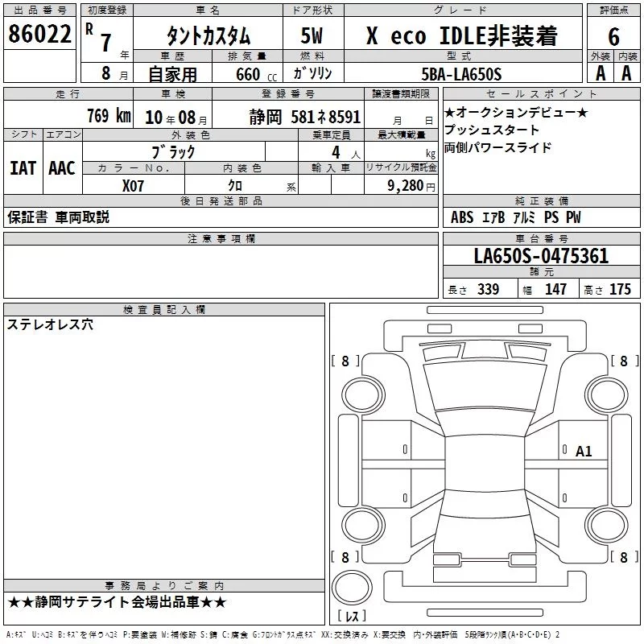Click the sales point オークションデビュー

[x=516, y=112]
